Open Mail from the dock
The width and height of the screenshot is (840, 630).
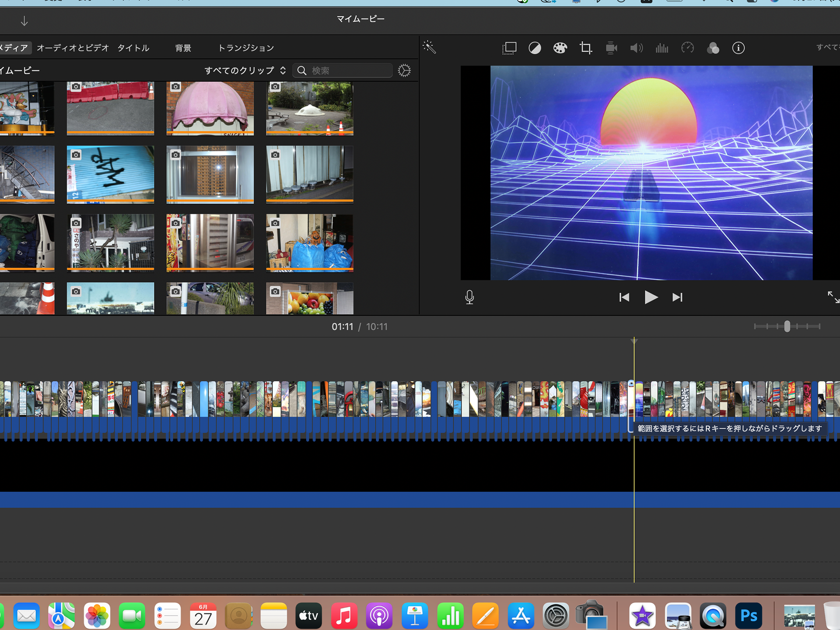[27, 616]
